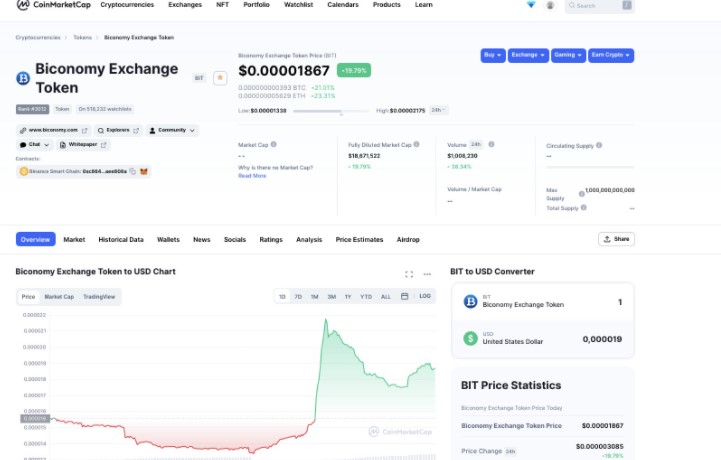Click the Read More link
This screenshot has height=460, width=721.
252,176
